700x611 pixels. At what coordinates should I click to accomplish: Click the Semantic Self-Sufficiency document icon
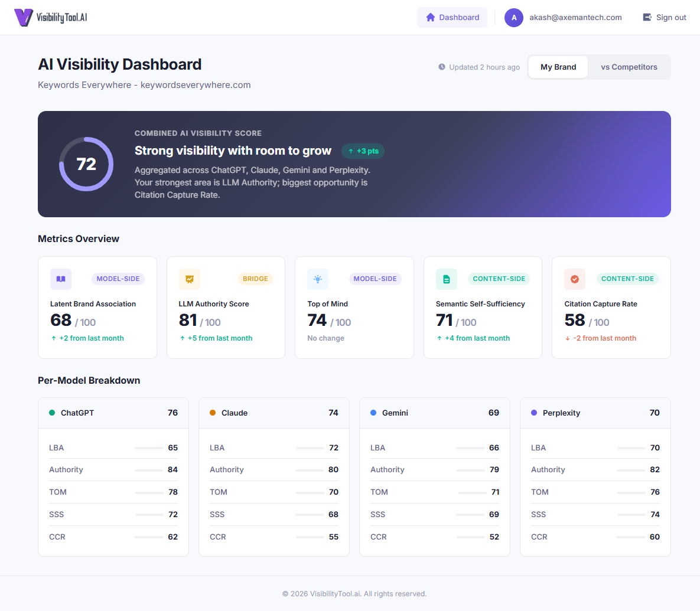[447, 279]
